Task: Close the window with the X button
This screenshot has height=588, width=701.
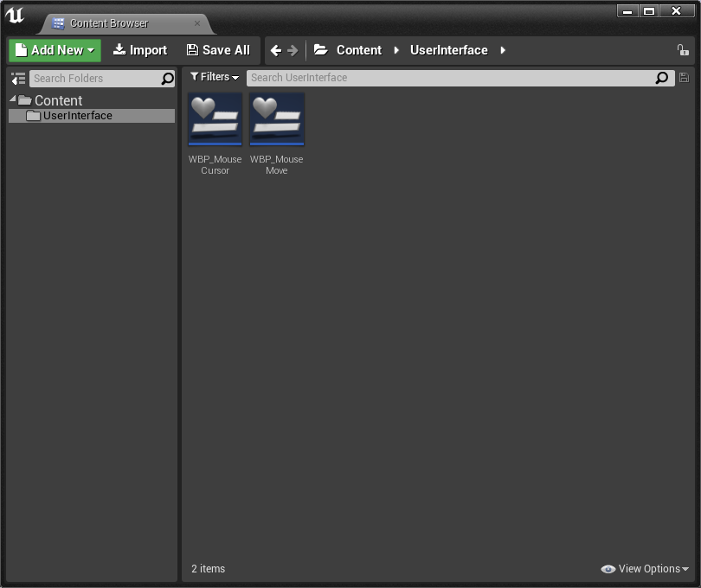Action: point(677,10)
